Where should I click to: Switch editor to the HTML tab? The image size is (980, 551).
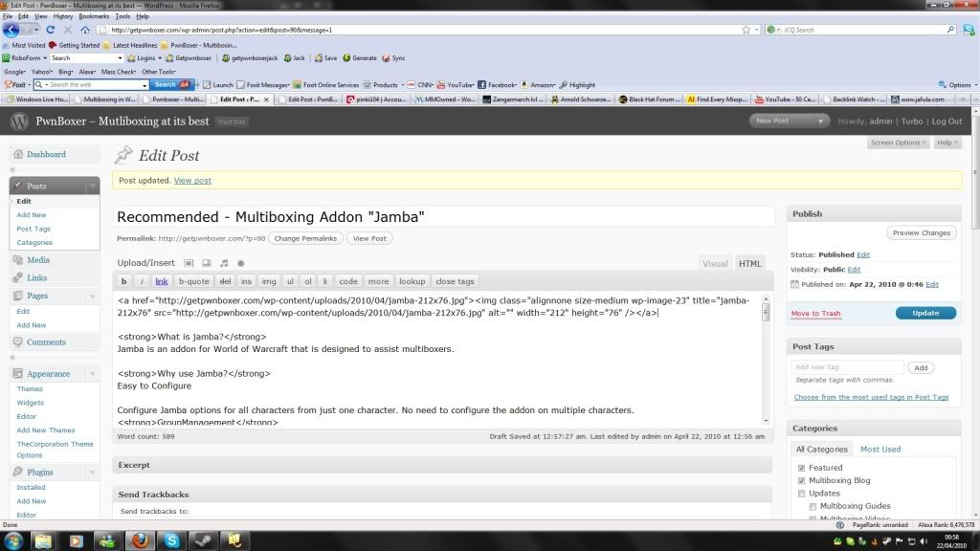[x=750, y=264]
